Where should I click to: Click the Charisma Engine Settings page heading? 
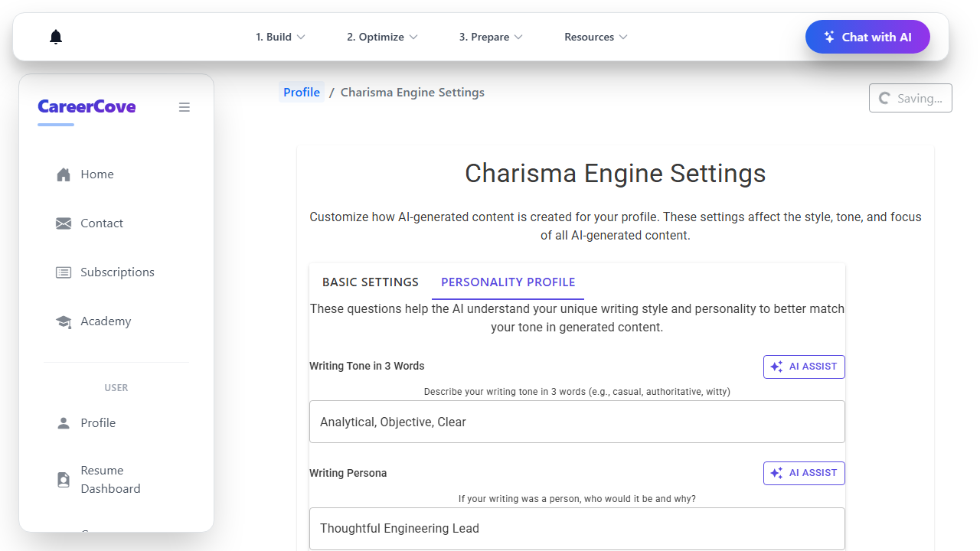(x=616, y=173)
